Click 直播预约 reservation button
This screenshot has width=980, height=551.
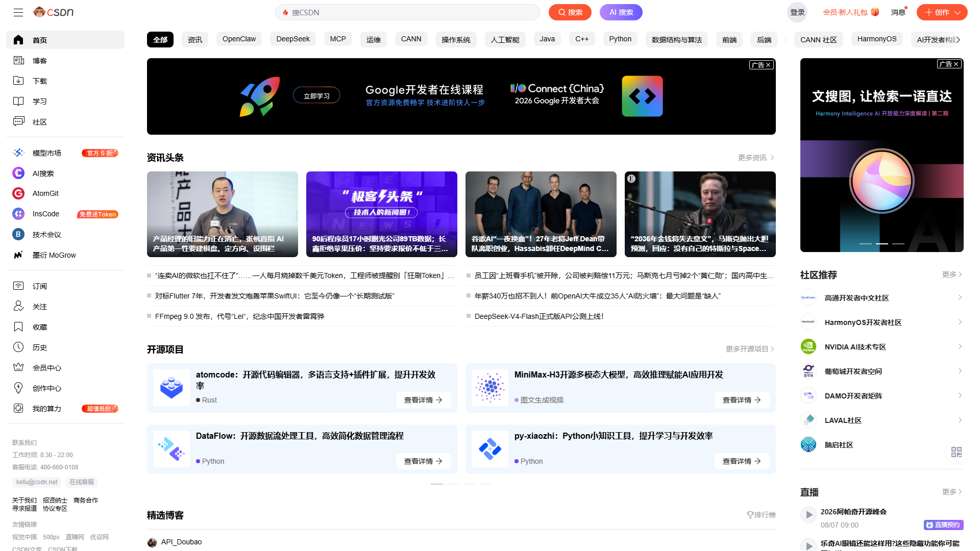(x=943, y=525)
